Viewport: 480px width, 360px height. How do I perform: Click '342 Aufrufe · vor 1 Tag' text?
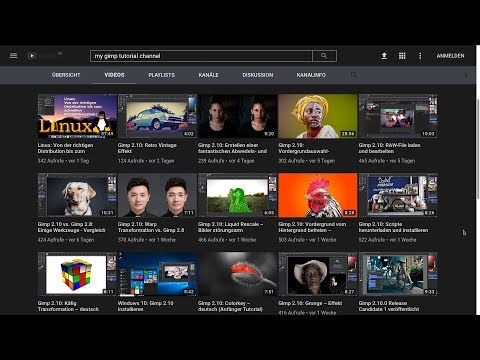click(63, 161)
